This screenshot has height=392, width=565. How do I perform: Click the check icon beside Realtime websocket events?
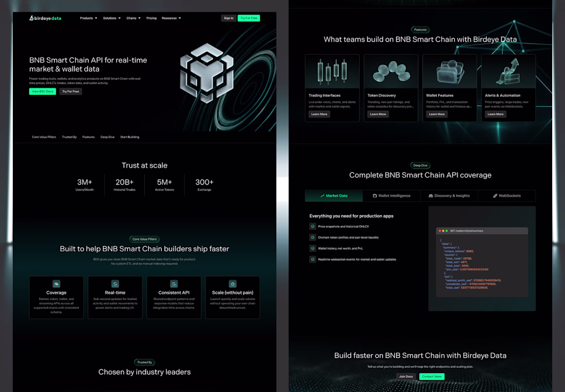pos(313,259)
